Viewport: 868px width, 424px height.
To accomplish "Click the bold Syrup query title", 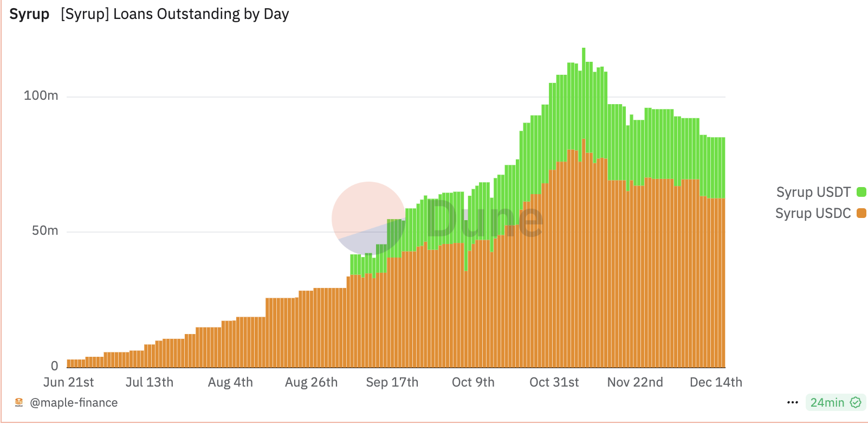I will pyautogui.click(x=29, y=14).
